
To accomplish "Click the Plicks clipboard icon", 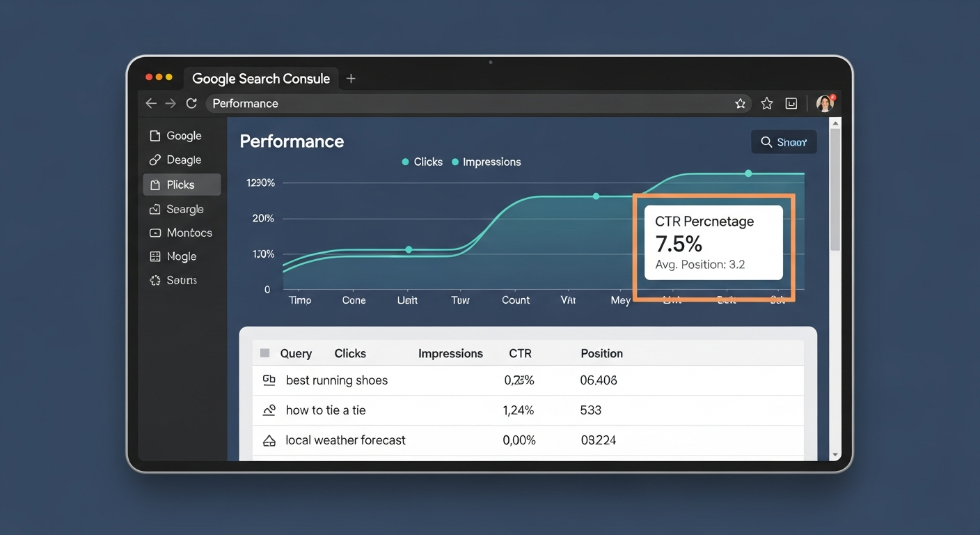I will tap(156, 184).
